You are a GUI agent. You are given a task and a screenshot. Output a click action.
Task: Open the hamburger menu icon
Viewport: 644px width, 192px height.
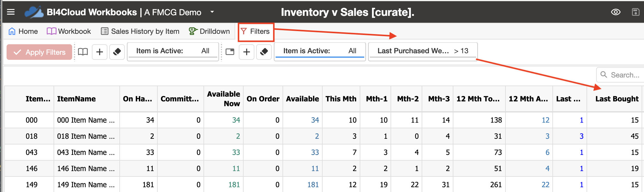11,12
